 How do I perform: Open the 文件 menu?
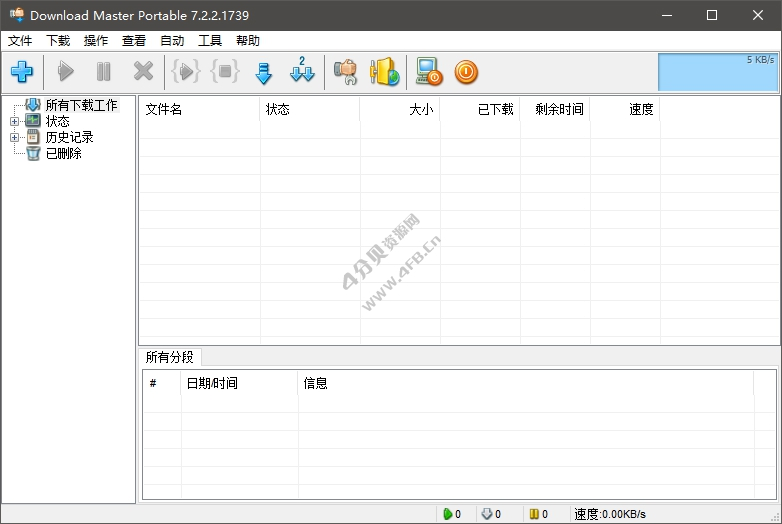coord(20,41)
